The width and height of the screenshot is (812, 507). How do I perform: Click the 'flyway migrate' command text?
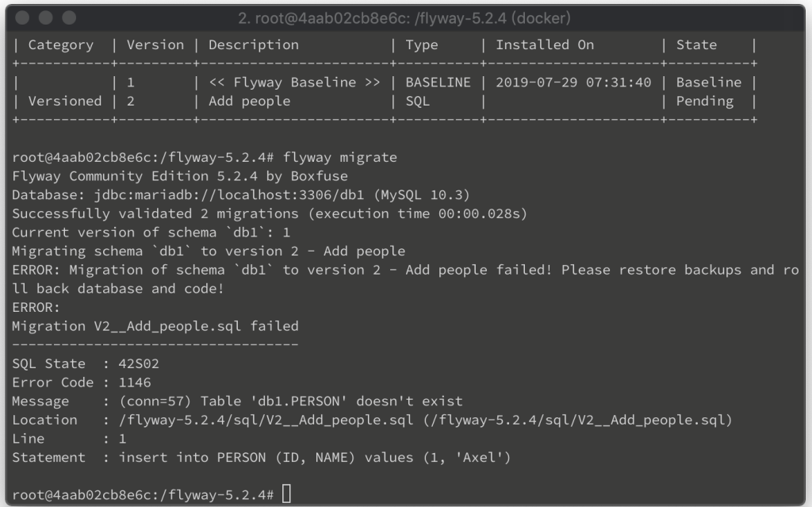(x=339, y=157)
